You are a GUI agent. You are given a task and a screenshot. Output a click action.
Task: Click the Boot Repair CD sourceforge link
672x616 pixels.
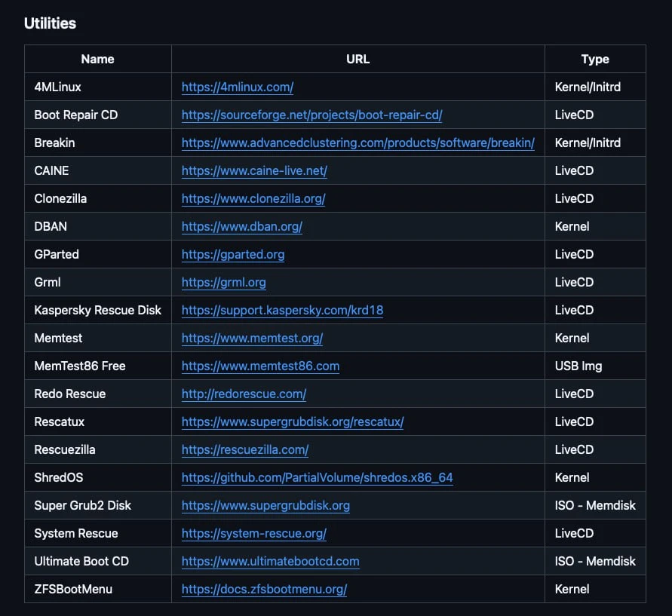(x=311, y=115)
